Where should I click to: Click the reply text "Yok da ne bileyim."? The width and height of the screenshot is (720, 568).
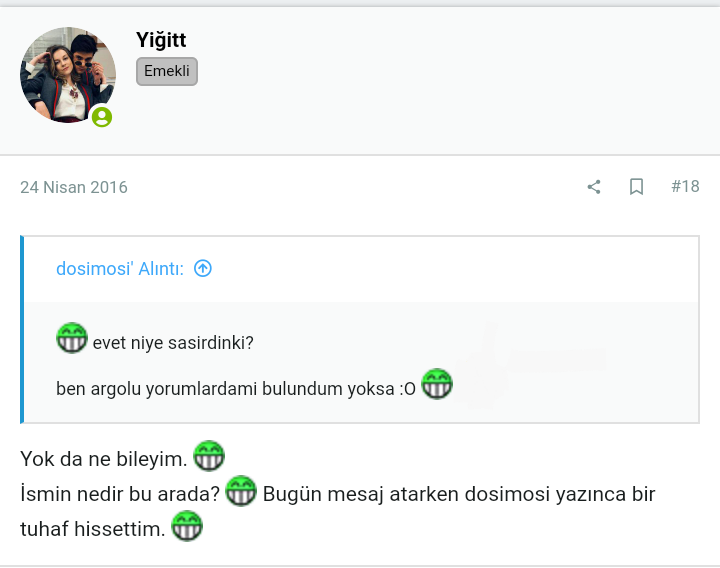pos(103,459)
